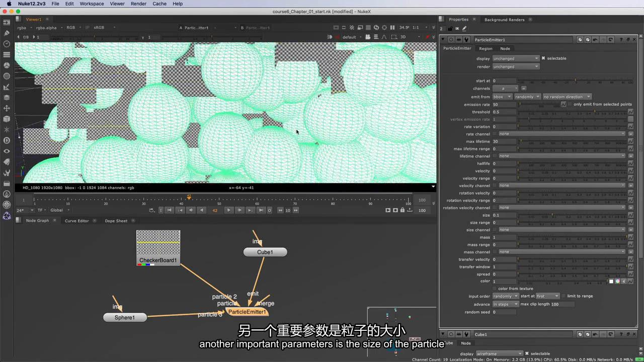Viewport: 644px width, 362px height.
Task: Open the display unchanged dropdown
Action: (x=515, y=58)
